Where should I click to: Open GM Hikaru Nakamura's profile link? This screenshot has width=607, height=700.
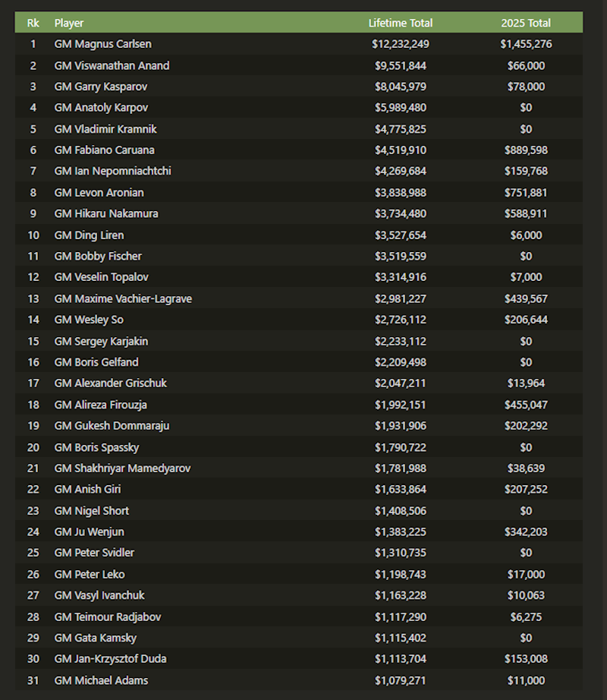point(106,213)
